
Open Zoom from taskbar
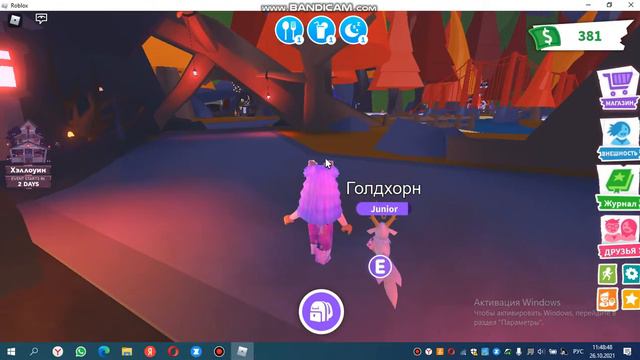[x=196, y=351]
